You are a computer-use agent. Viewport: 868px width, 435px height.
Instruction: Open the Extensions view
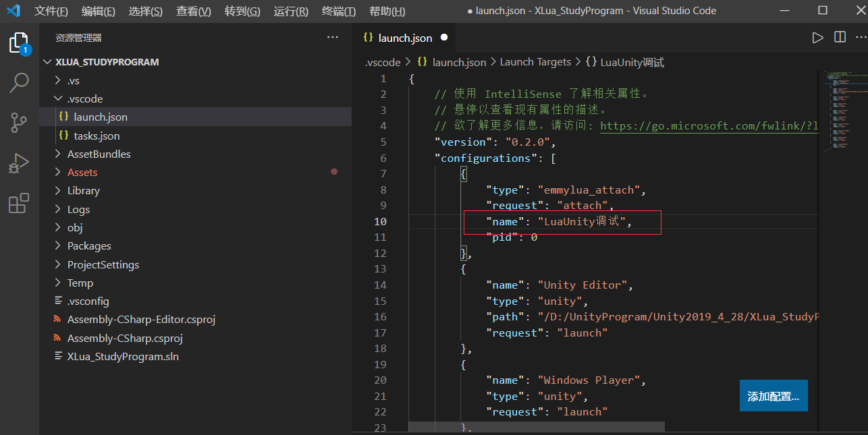[x=19, y=202]
